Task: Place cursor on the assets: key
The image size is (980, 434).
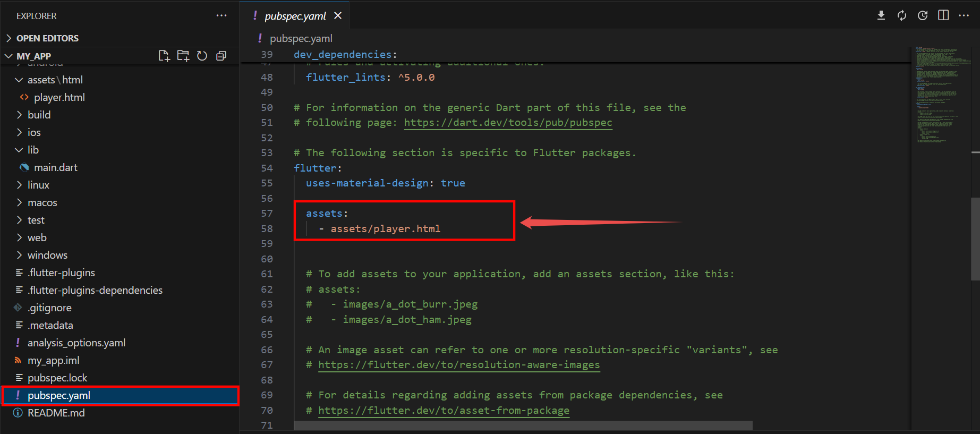Action: 324,214
